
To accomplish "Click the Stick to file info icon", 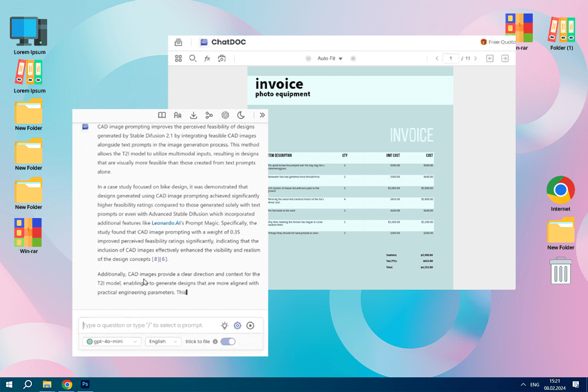I will tap(215, 341).
